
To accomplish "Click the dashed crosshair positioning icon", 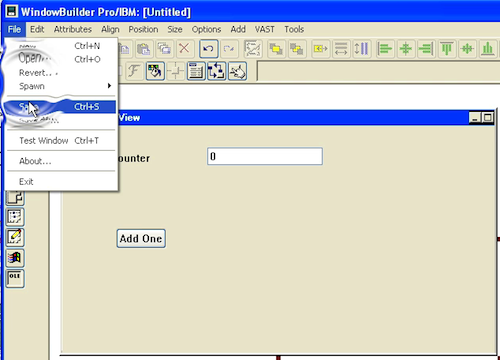I will (176, 71).
